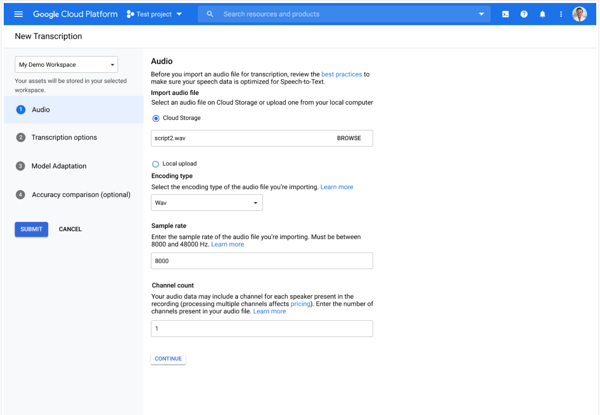Click the step 1 number badge
This screenshot has width=600, height=415.
tap(21, 110)
